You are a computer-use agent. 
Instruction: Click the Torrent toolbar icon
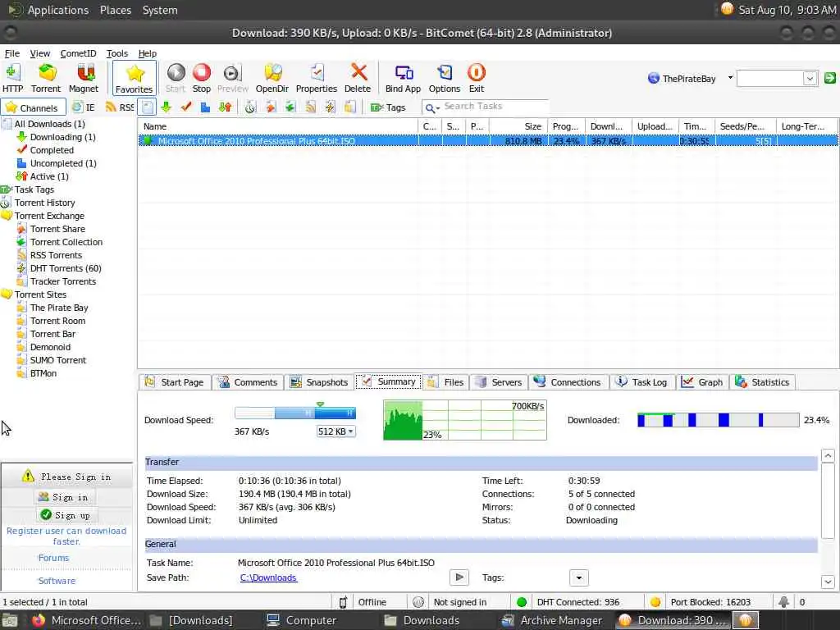point(46,78)
